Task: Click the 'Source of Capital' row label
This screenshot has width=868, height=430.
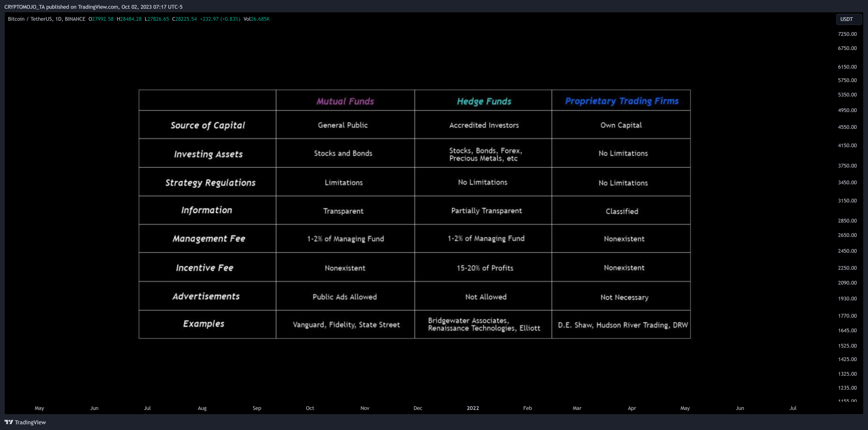Action: pyautogui.click(x=208, y=125)
